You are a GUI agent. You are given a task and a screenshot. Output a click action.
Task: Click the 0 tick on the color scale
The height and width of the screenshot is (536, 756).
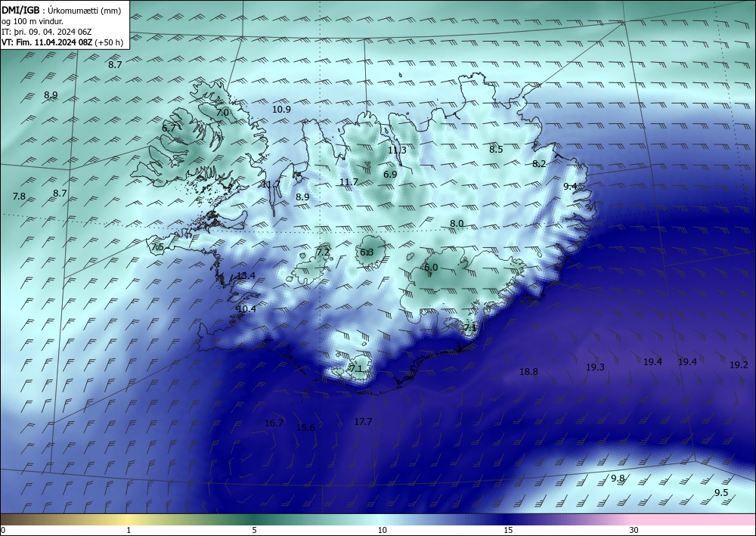(3, 530)
